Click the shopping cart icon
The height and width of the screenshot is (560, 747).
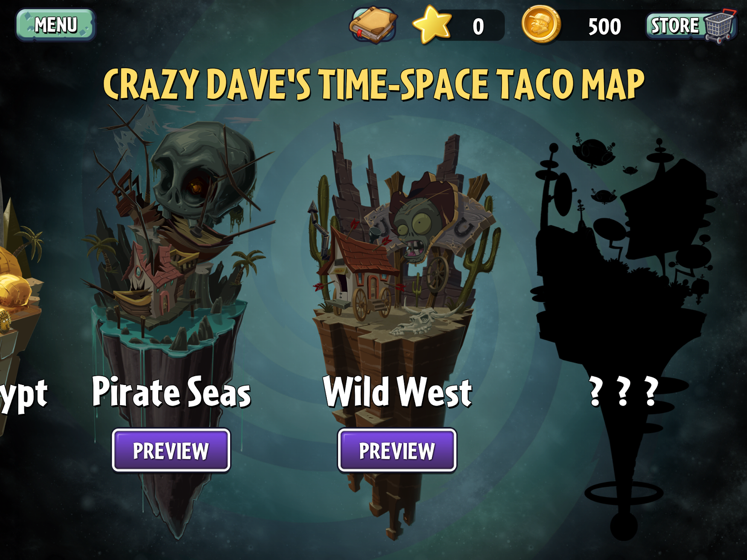pyautogui.click(x=720, y=26)
